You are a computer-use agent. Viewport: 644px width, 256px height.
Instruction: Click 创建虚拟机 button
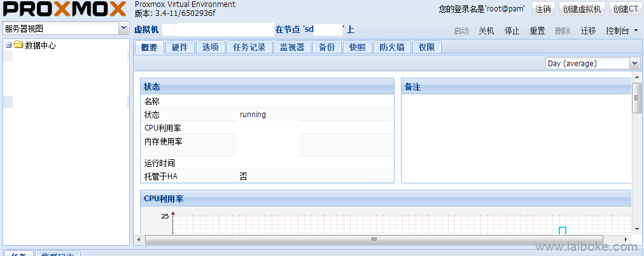[582, 9]
